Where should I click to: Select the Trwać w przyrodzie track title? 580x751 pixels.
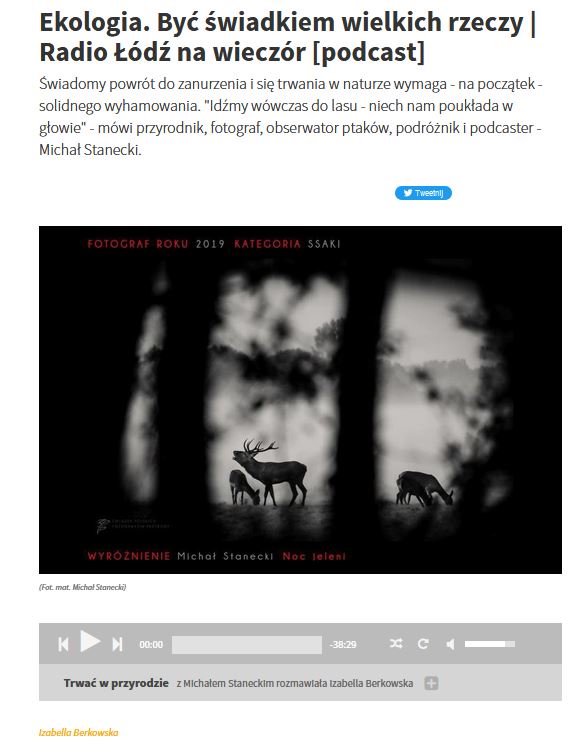click(x=116, y=683)
